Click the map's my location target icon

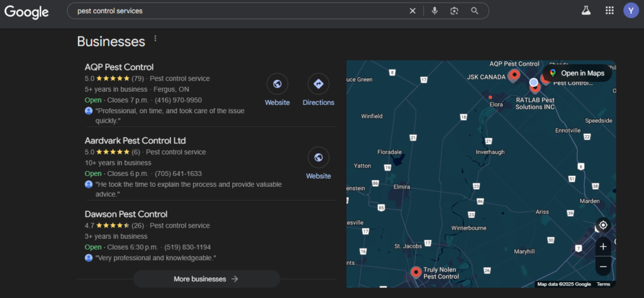click(603, 225)
